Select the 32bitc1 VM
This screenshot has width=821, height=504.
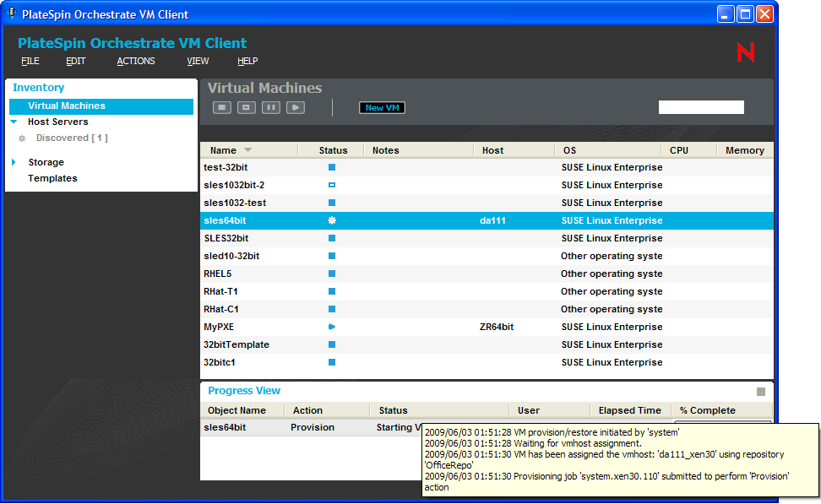(x=220, y=363)
